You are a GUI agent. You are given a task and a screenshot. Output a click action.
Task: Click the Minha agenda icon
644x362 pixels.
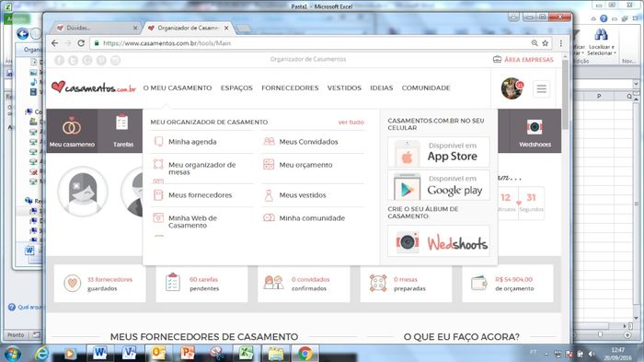point(158,142)
